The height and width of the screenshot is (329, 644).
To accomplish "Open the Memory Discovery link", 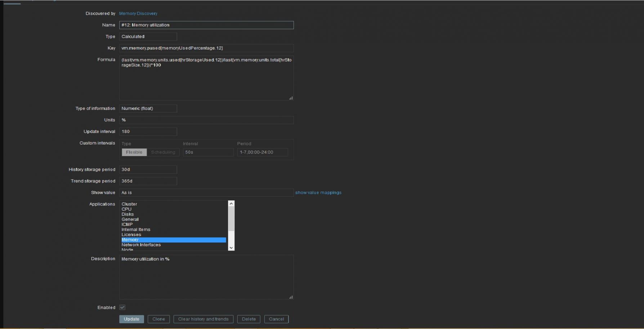I will click(138, 13).
